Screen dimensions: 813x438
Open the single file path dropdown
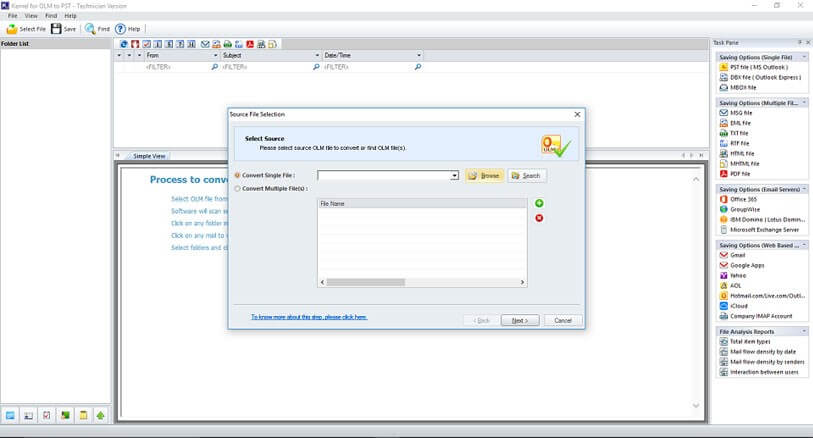(454, 176)
